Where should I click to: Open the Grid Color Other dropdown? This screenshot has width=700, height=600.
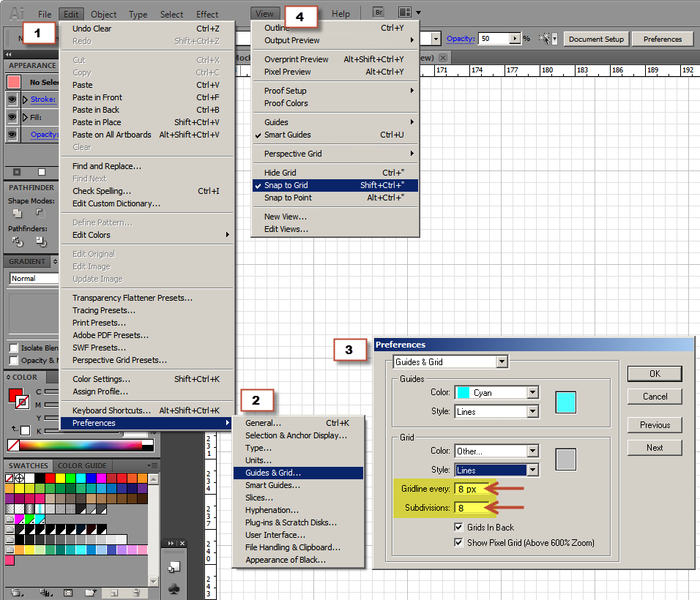532,451
